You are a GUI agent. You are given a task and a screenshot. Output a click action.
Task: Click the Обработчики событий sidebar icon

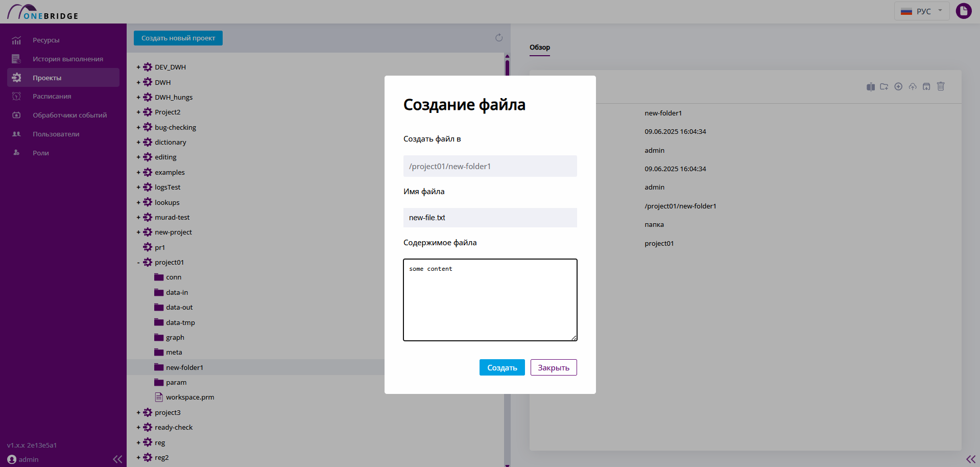coord(16,115)
